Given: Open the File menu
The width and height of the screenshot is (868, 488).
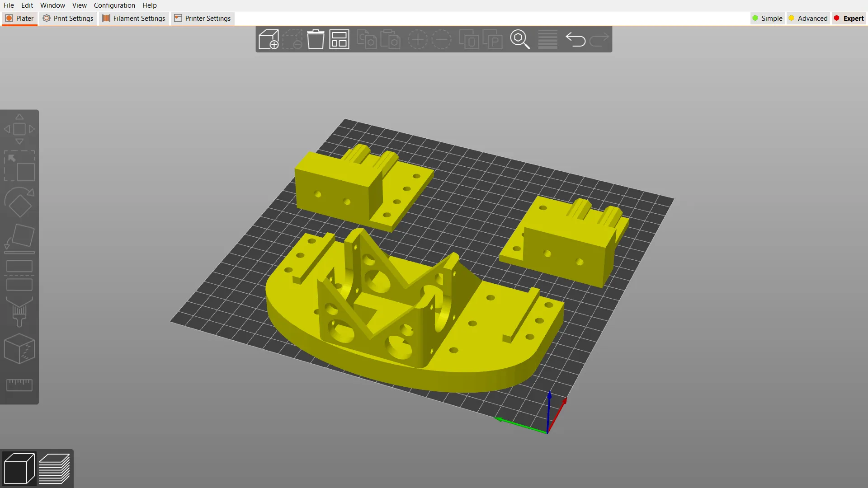Looking at the screenshot, I should click(x=9, y=5).
